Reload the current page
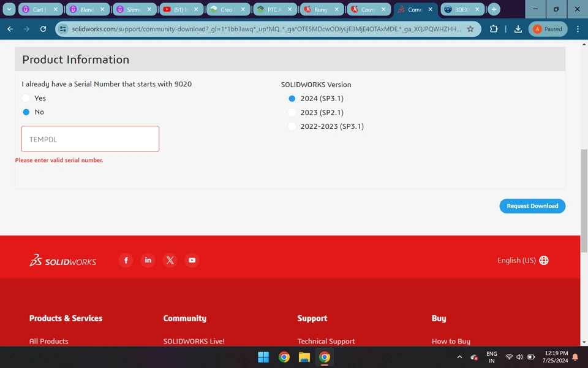 click(43, 29)
